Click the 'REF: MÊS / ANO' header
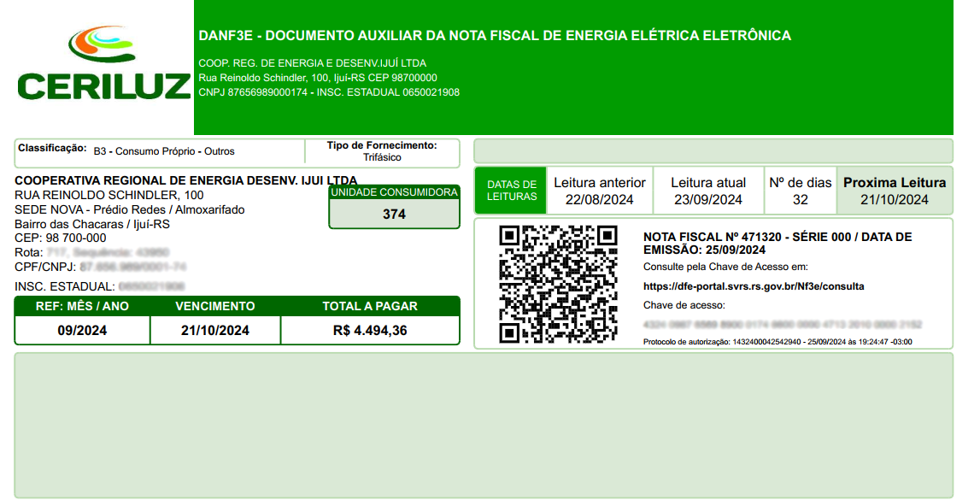The height and width of the screenshot is (500, 980). 82,306
